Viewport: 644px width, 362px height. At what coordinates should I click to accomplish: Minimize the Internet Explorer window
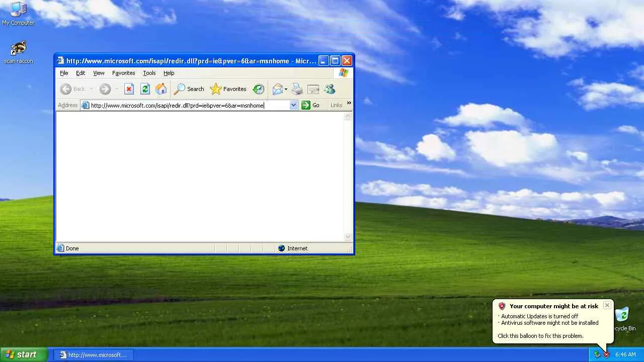324,61
